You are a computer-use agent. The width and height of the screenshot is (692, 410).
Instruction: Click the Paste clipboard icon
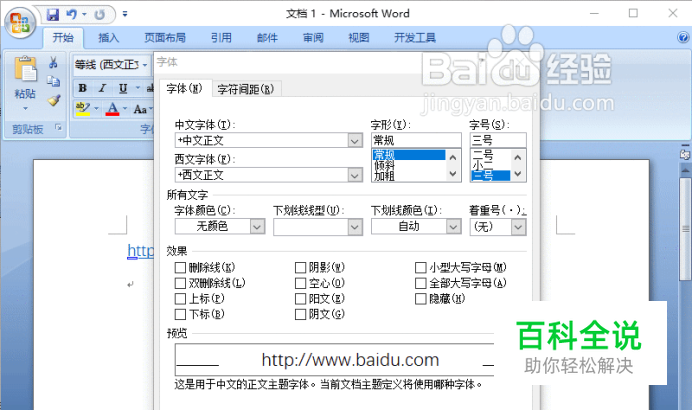[x=26, y=68]
